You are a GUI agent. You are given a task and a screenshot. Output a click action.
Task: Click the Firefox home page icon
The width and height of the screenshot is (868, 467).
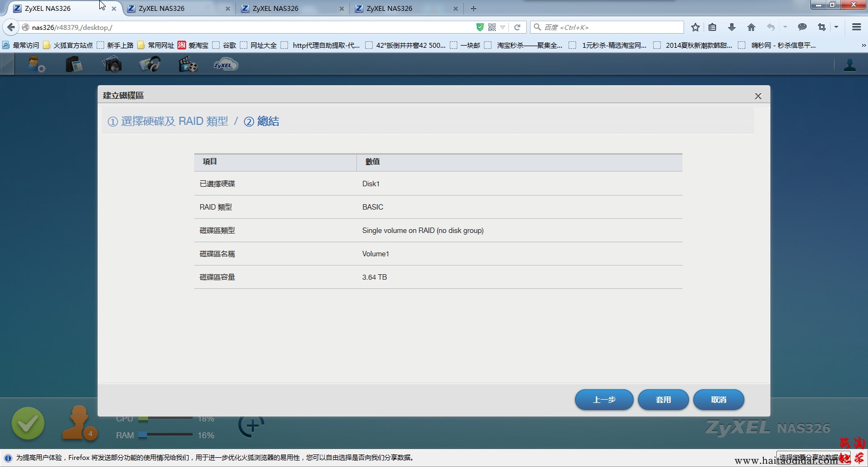coord(751,27)
